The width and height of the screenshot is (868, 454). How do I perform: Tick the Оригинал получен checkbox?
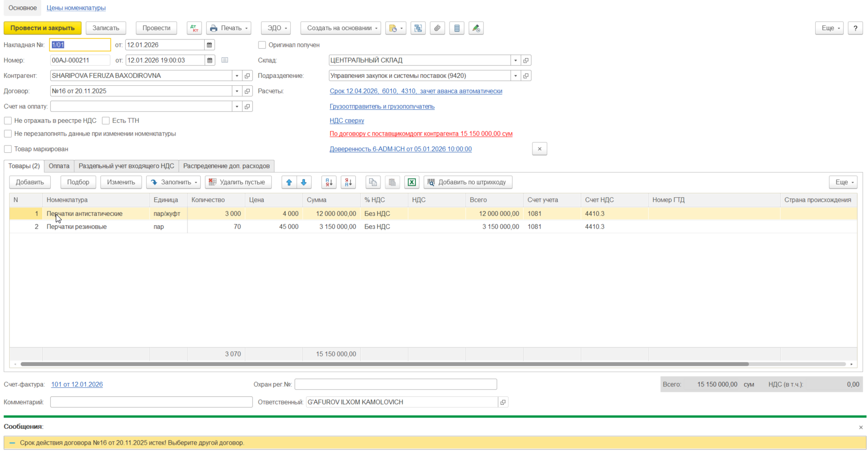(x=262, y=45)
